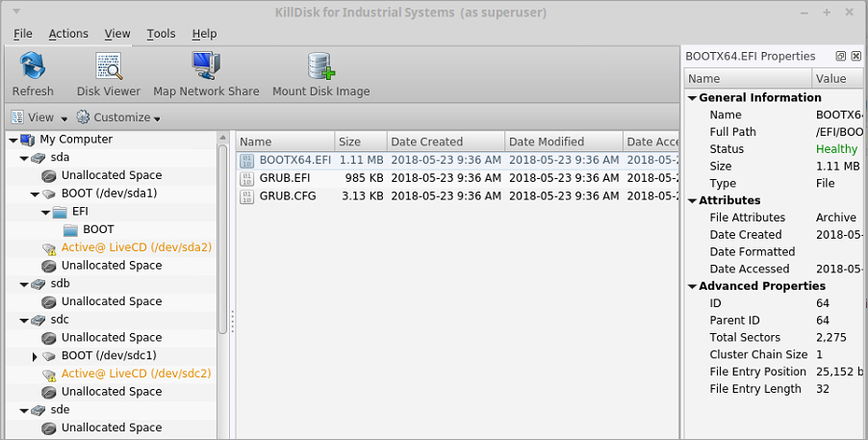868x440 pixels.
Task: Click the View list icon in secondary toolbar
Action: click(x=17, y=117)
